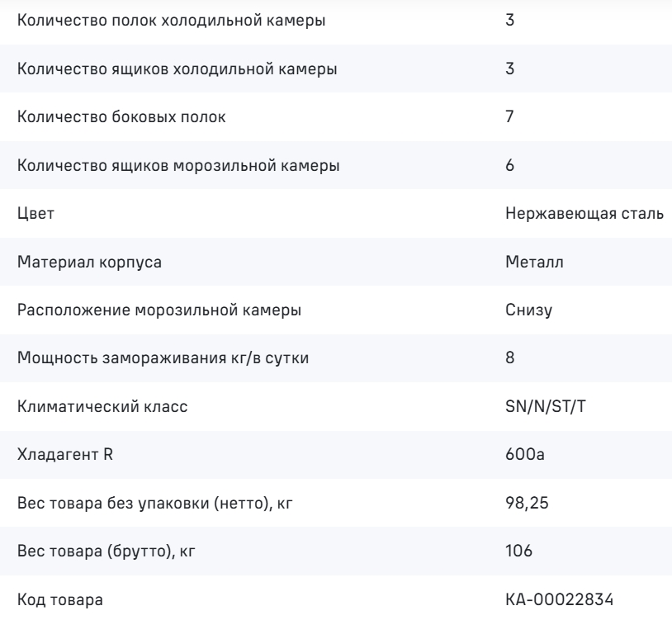The image size is (672, 620).
Task: Click 'Вес товара (брутто), кг' label
Action: click(x=106, y=551)
